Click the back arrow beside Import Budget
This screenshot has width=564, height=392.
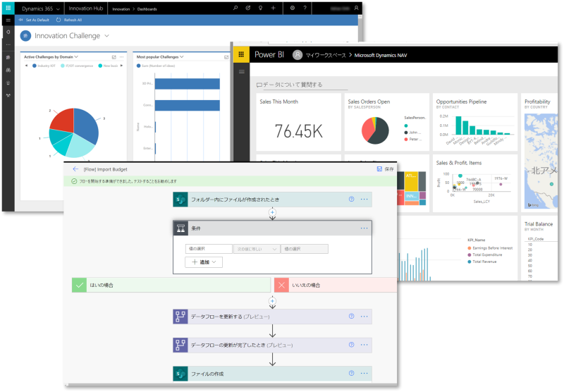coord(75,169)
